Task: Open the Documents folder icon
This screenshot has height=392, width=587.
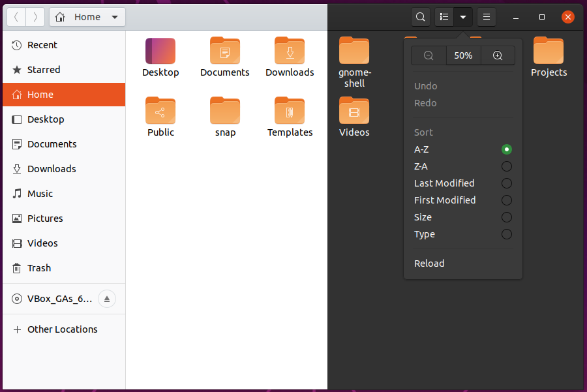Action: [x=224, y=51]
